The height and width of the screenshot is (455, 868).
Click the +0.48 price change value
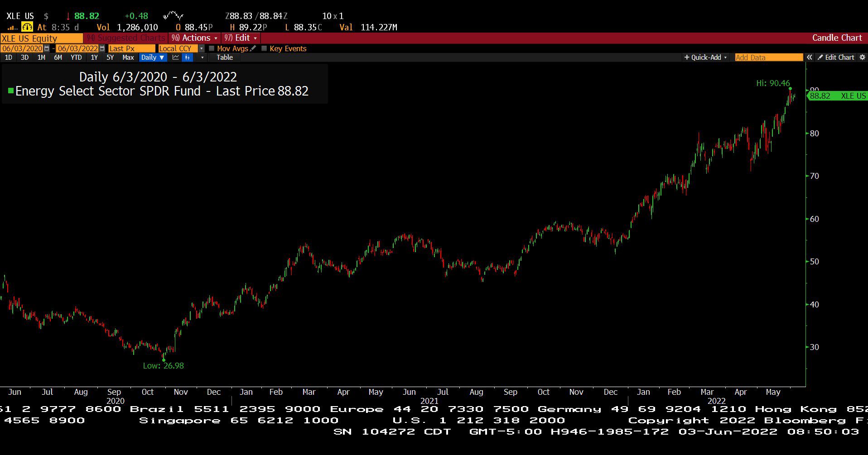click(136, 16)
